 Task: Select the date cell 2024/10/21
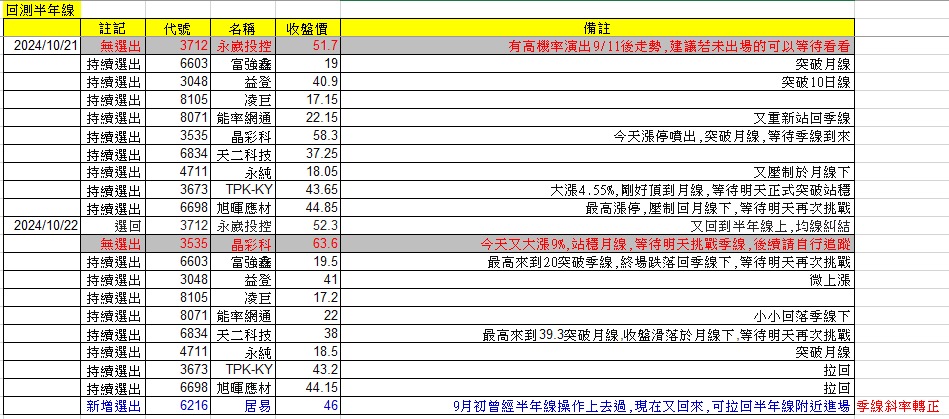pos(42,45)
